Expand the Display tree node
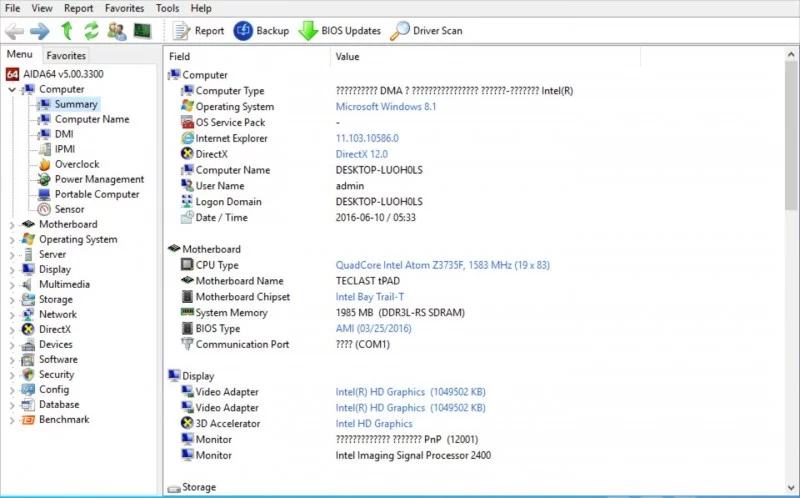 point(12,270)
